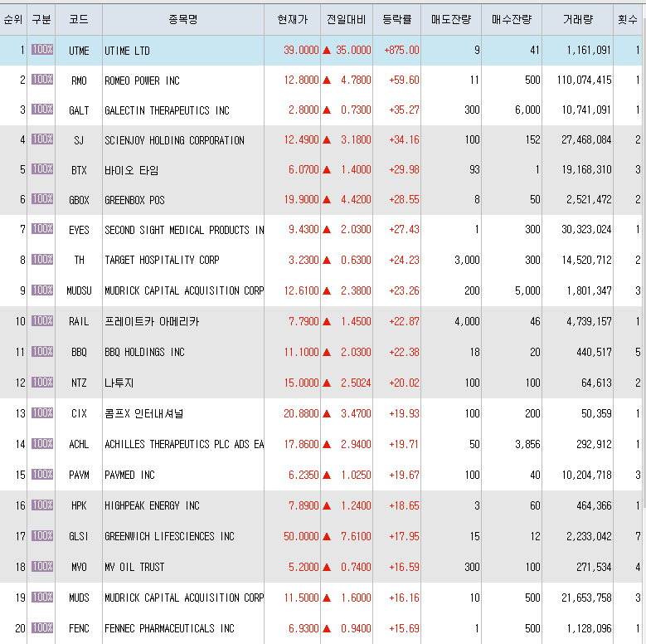The image size is (646, 644).
Task: Click the 100% badge in NTZ row
Action: 42,382
